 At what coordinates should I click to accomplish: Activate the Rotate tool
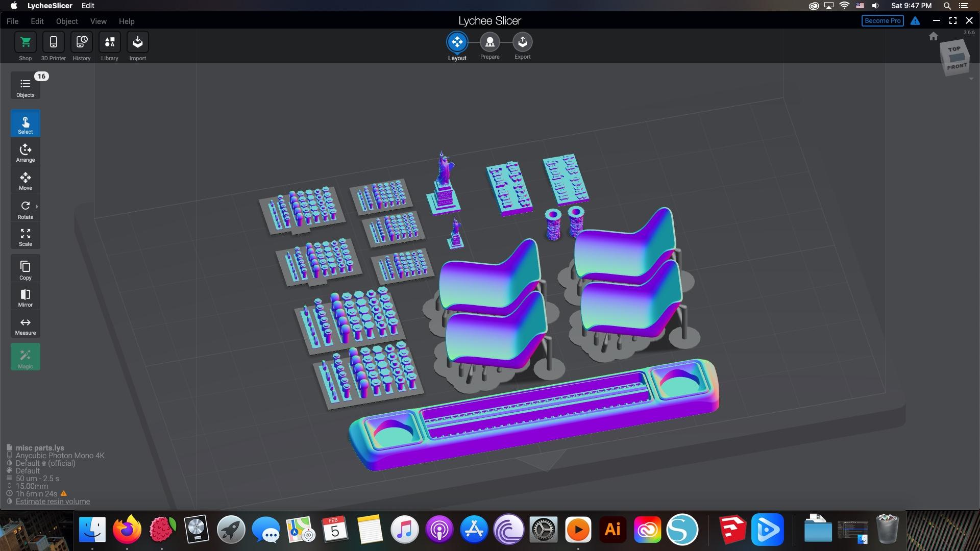click(25, 208)
